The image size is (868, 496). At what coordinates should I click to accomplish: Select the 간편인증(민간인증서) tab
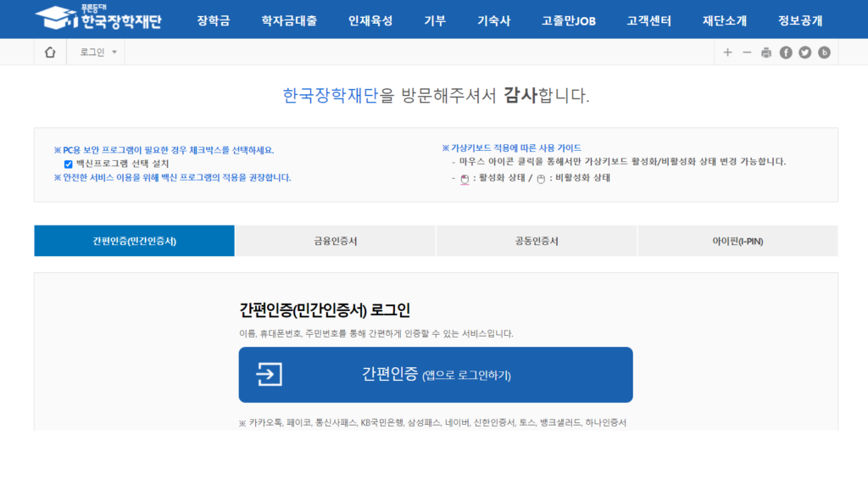[x=134, y=241]
